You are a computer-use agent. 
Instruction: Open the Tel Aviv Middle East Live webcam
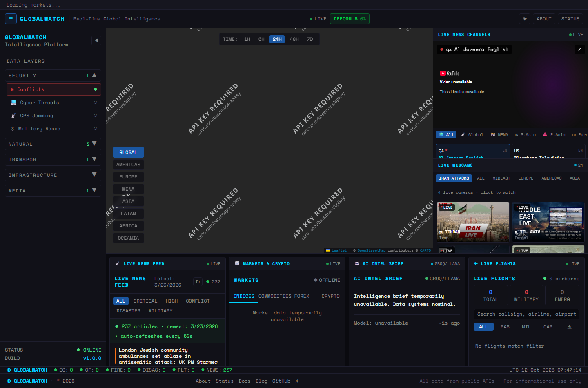[x=548, y=222]
